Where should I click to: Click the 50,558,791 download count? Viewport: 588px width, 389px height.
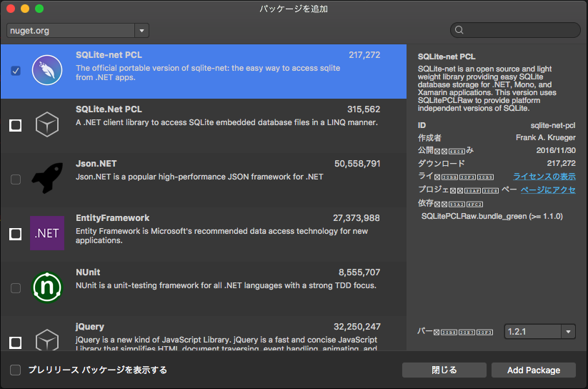[x=357, y=164]
